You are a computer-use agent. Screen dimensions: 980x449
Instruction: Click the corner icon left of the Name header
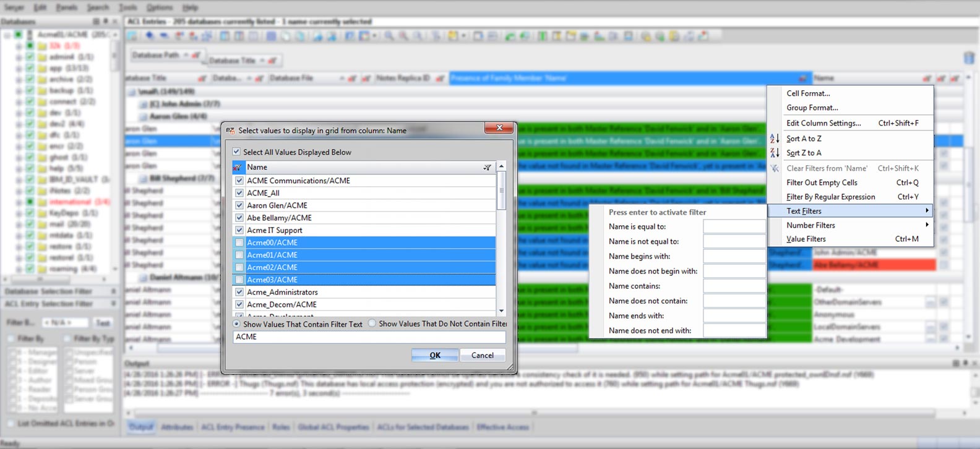(x=238, y=167)
